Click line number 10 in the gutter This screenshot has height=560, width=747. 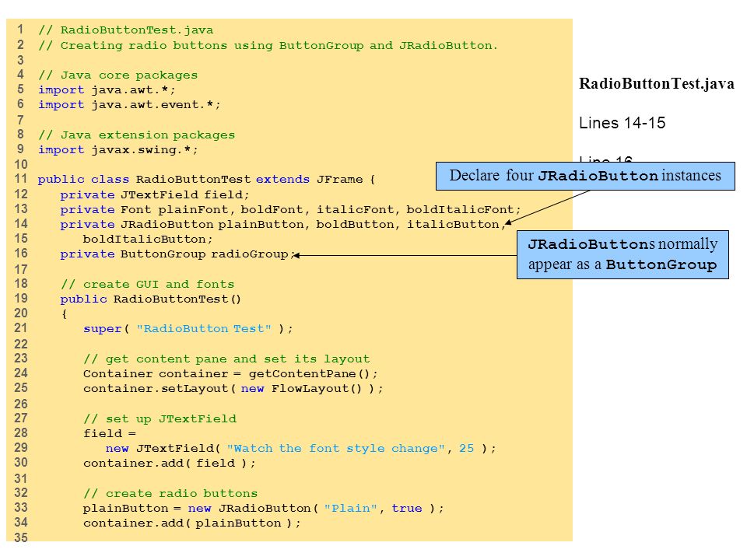pyautogui.click(x=20, y=165)
